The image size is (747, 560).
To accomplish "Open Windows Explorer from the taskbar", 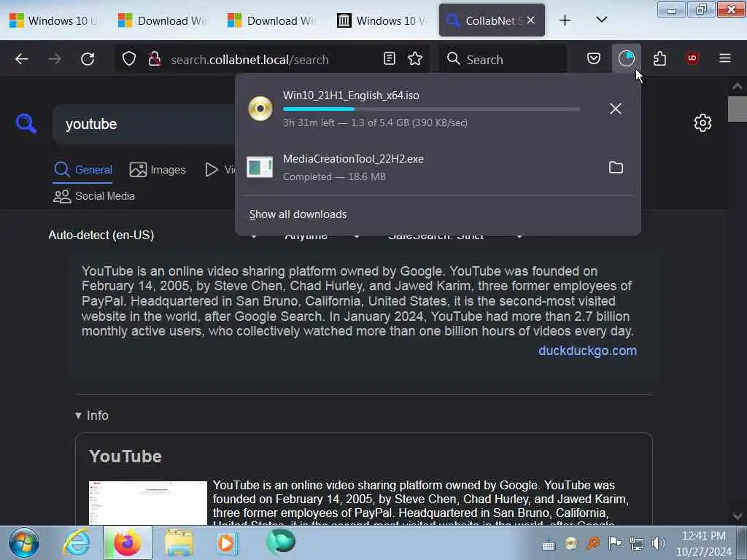I will point(179,542).
